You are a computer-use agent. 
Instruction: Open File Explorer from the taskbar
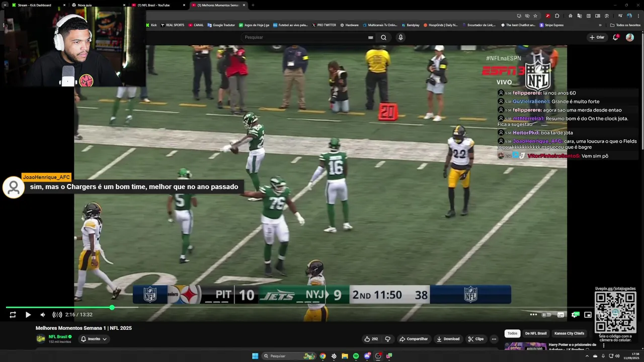coord(345,356)
